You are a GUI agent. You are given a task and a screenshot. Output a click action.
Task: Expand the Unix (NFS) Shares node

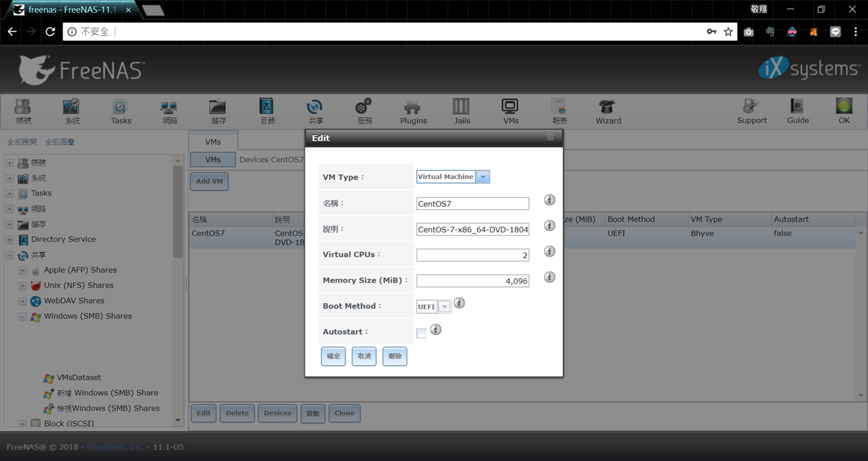click(x=22, y=285)
